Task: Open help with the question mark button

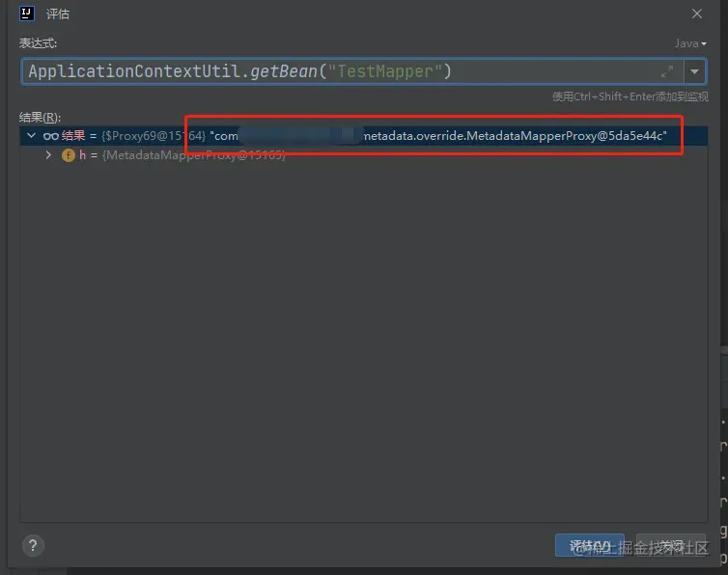Action: tap(33, 545)
